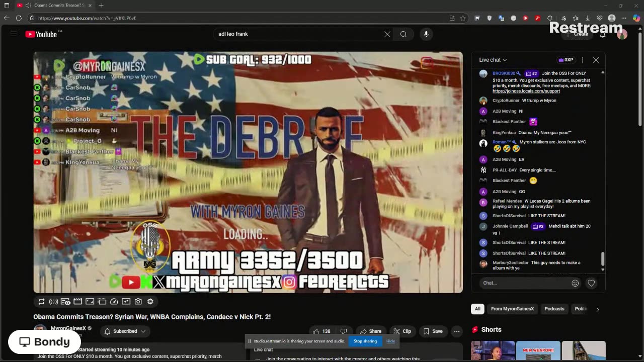644x362 pixels.
Task: Dislike the video
Action: point(343,331)
